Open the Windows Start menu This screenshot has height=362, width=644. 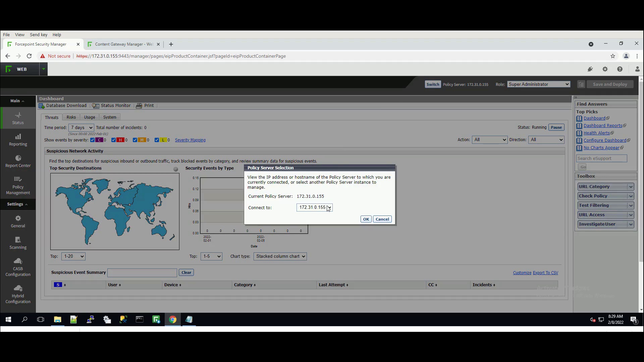tap(8, 319)
